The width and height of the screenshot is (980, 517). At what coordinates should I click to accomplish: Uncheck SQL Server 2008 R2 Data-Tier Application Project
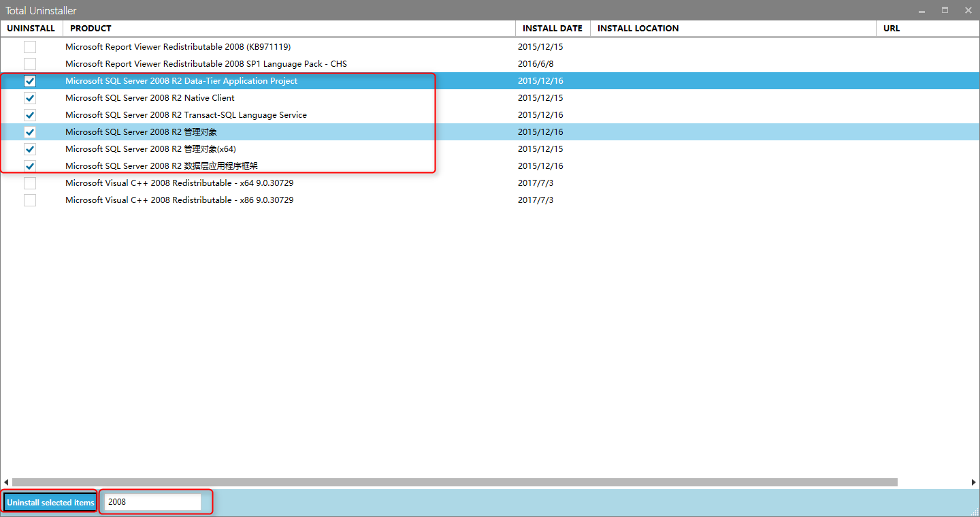click(x=30, y=81)
